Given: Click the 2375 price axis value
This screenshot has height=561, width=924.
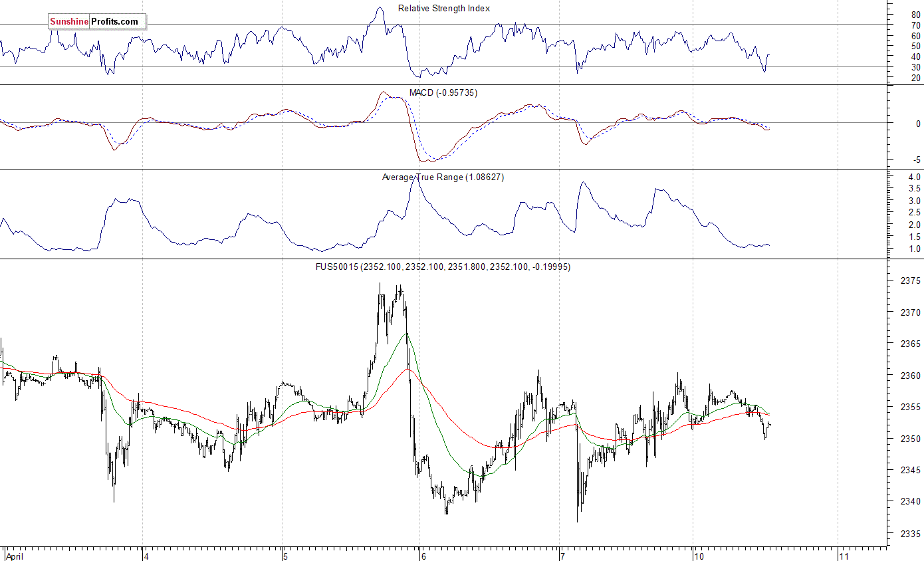Looking at the screenshot, I should pyautogui.click(x=910, y=281).
